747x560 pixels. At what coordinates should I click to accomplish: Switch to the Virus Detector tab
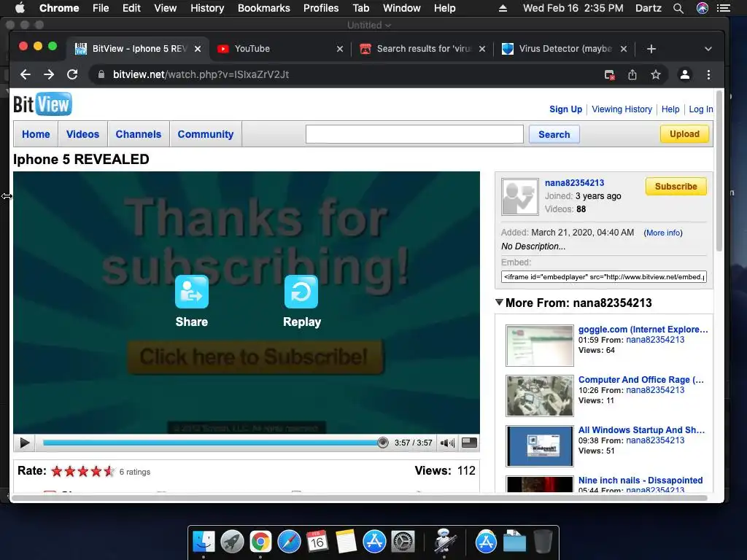click(565, 49)
